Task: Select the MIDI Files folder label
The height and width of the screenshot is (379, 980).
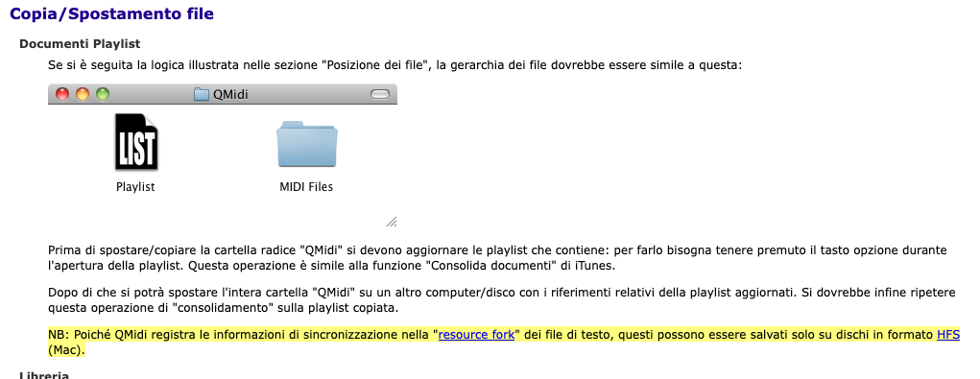Action: click(x=306, y=187)
